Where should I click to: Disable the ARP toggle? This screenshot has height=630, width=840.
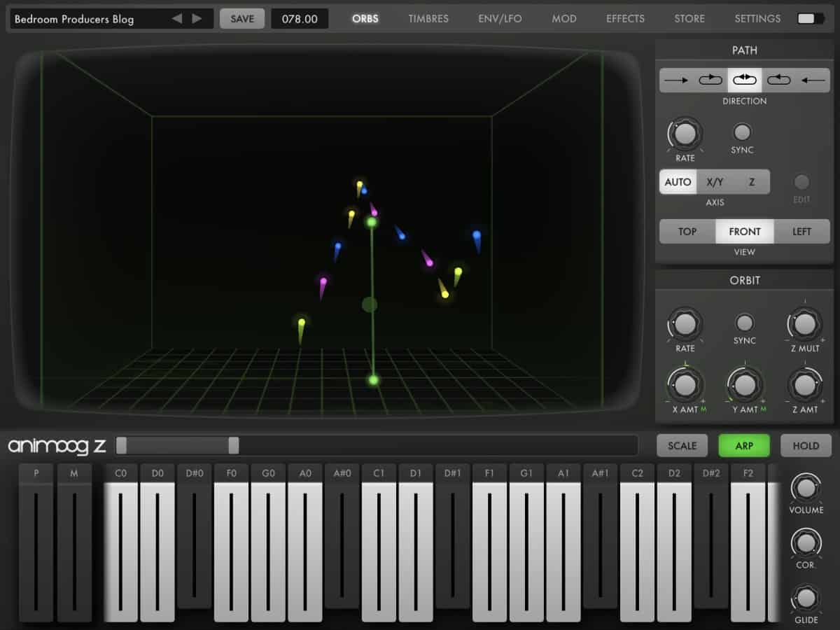(744, 446)
